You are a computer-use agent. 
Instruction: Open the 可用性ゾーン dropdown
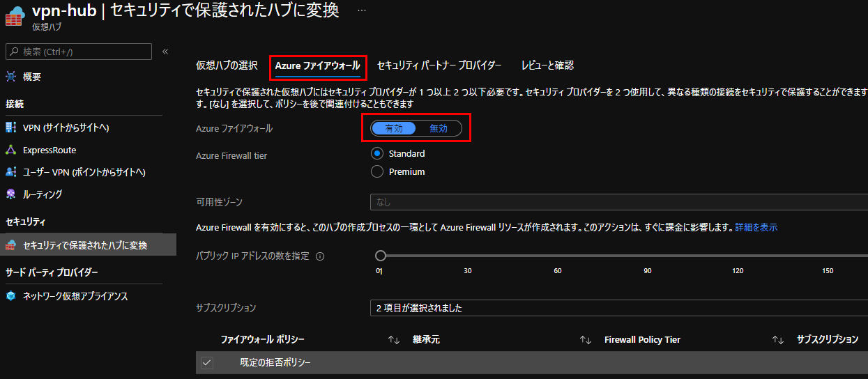click(618, 203)
